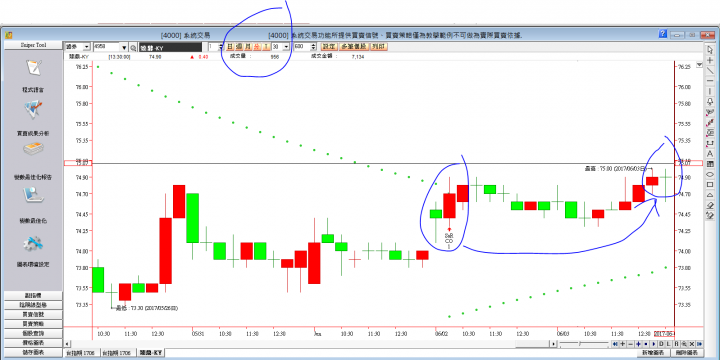The width and height of the screenshot is (720, 360).
Task: Switch chart to tick T period
Action: coord(265,47)
